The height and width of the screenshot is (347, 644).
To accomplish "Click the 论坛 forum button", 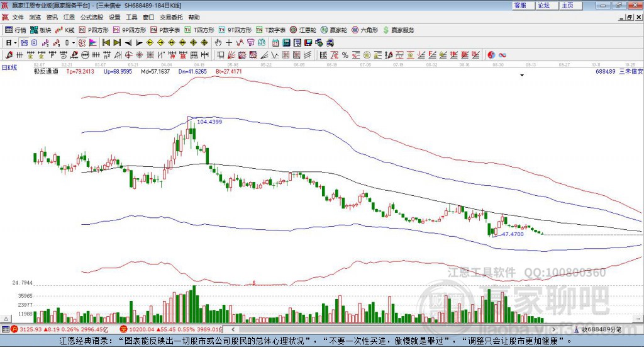I will 547,5.
